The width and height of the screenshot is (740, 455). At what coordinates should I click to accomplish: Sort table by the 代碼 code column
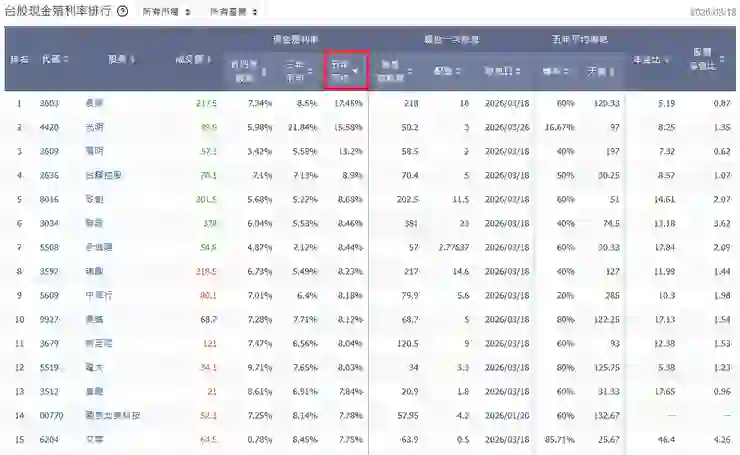(55, 59)
